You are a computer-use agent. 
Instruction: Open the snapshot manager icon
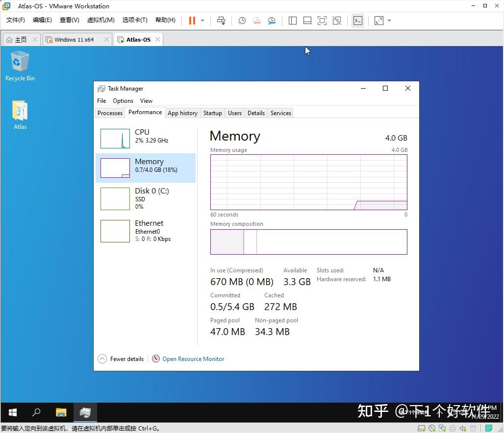(272, 21)
